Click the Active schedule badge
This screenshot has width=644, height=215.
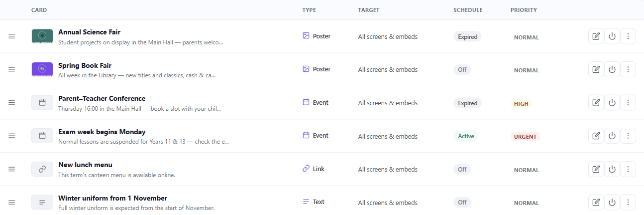point(466,136)
